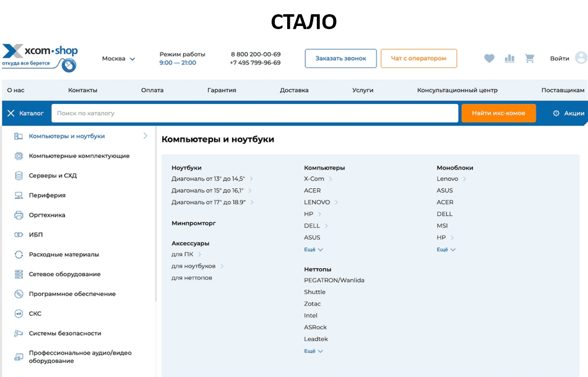Image resolution: width=588 pixels, height=377 pixels.
Task: Open Диагональ от 17" до 18.9"
Action: point(209,202)
